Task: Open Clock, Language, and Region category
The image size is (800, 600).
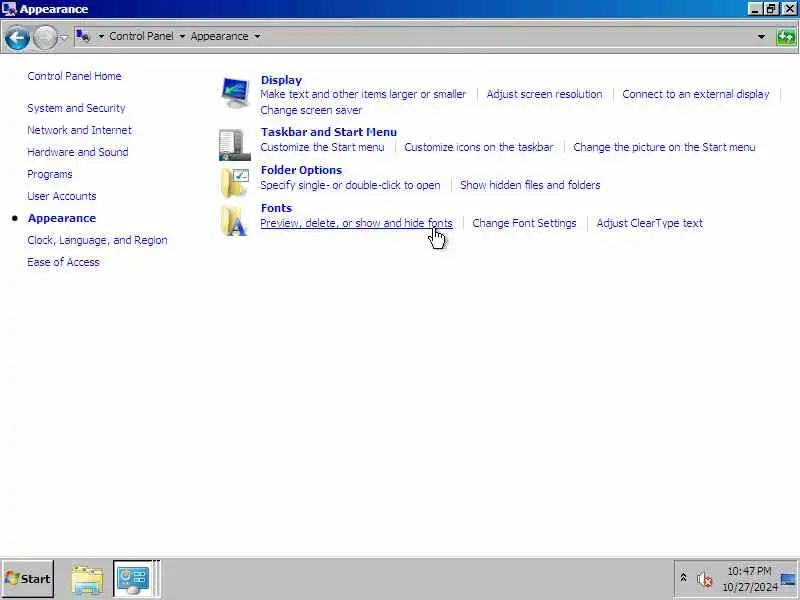Action: pos(97,240)
